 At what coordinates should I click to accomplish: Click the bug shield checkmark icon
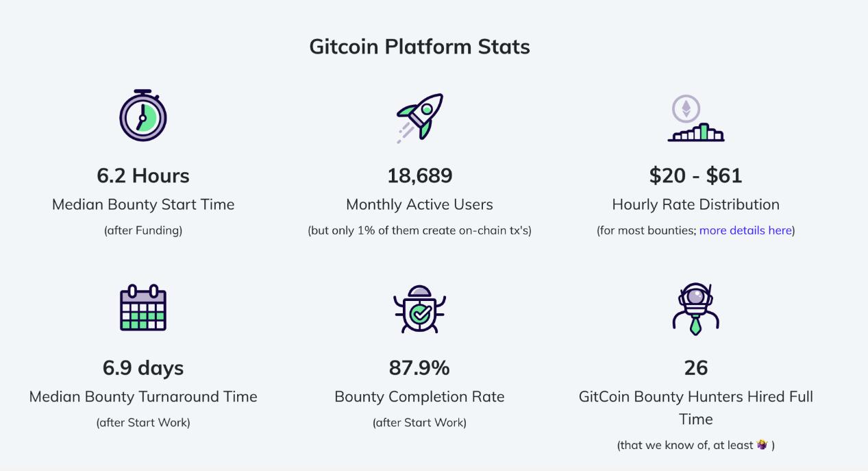(x=420, y=309)
